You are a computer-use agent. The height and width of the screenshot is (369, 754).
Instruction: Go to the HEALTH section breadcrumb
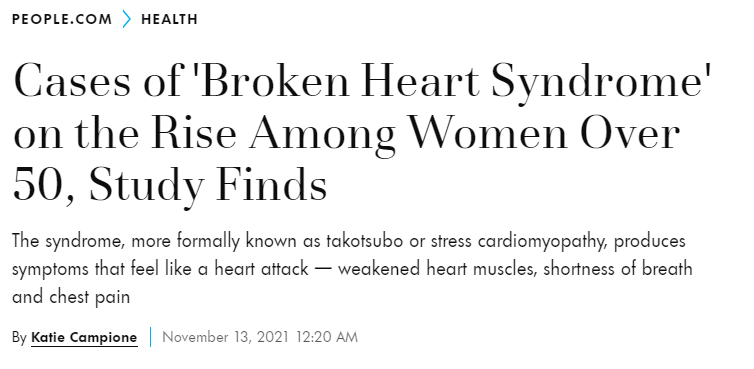click(169, 19)
